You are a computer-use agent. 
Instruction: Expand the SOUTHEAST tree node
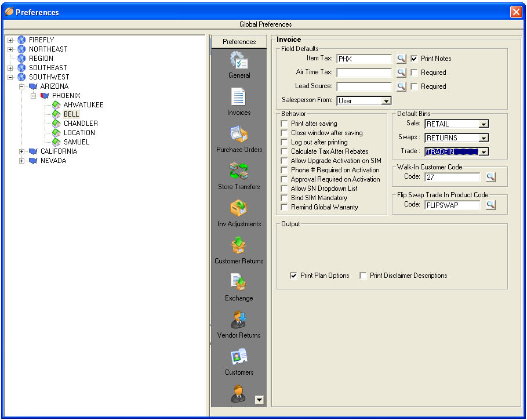(10, 68)
